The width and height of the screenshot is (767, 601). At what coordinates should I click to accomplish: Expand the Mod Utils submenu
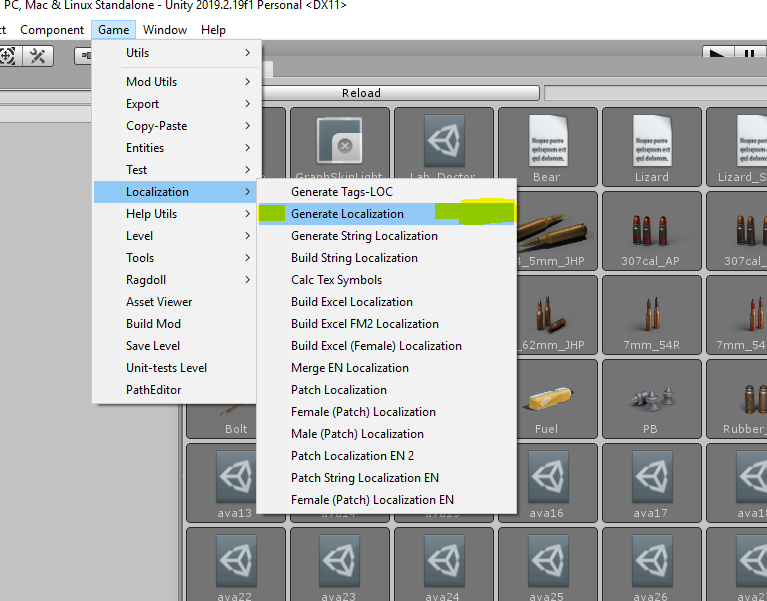[175, 82]
